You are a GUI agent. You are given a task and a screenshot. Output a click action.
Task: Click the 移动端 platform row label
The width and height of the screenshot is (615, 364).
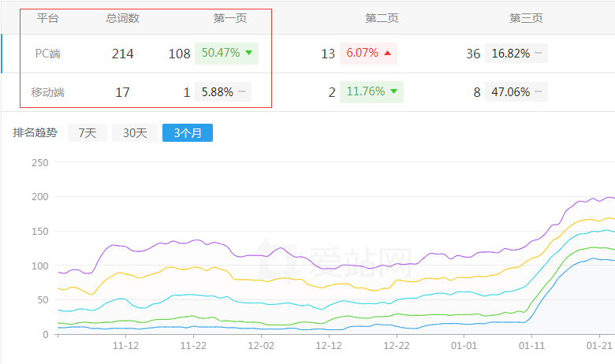(x=48, y=92)
